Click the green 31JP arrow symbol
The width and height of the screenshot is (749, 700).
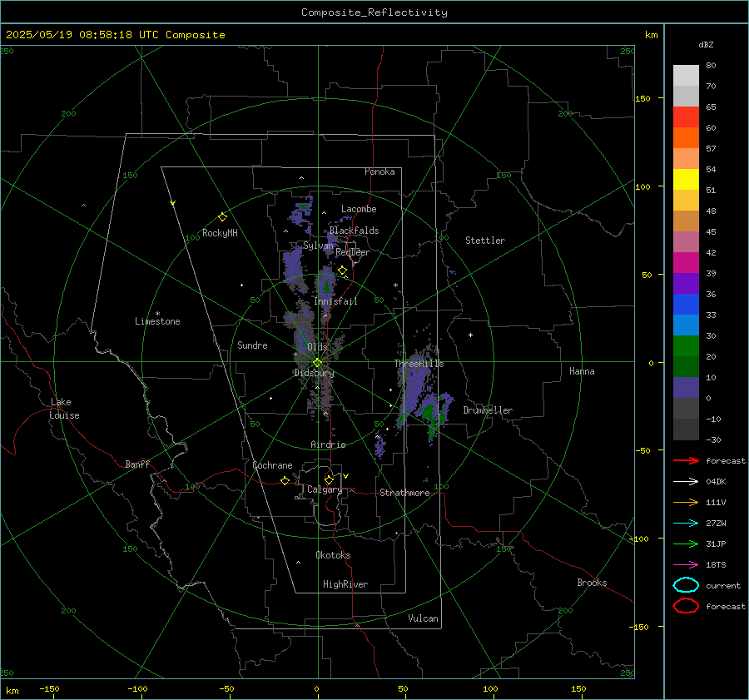click(x=686, y=544)
